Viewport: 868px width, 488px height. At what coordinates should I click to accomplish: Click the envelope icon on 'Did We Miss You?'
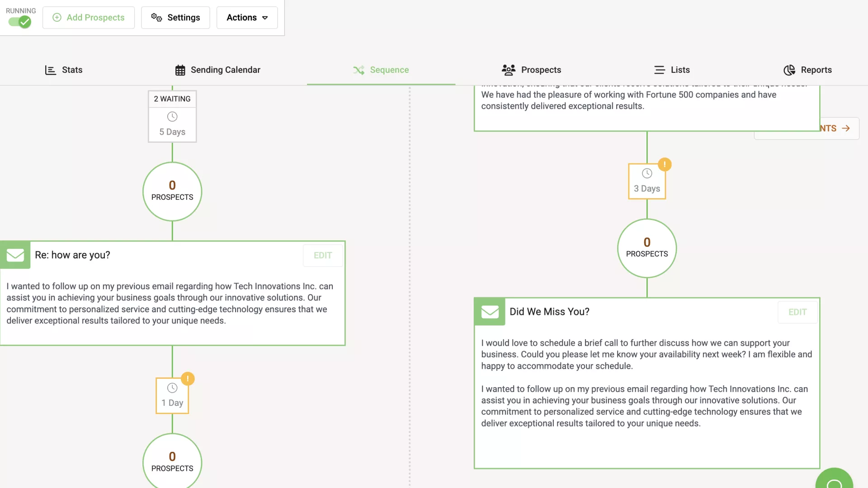[x=490, y=312]
